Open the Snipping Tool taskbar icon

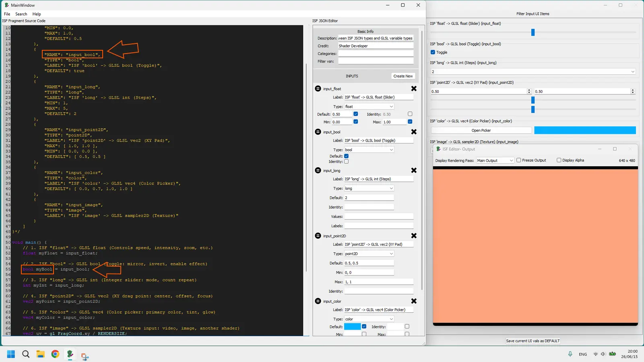[85, 356]
